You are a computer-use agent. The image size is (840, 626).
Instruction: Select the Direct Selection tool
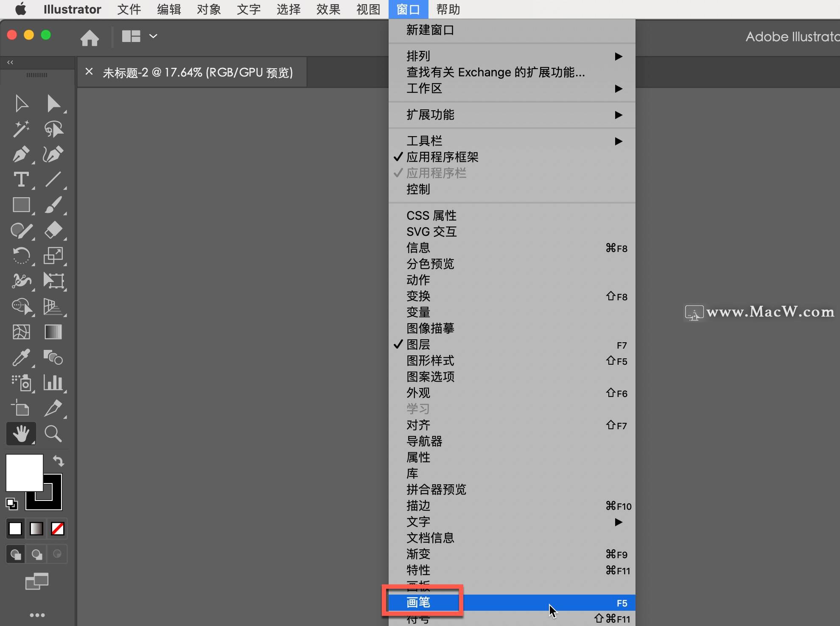tap(53, 103)
